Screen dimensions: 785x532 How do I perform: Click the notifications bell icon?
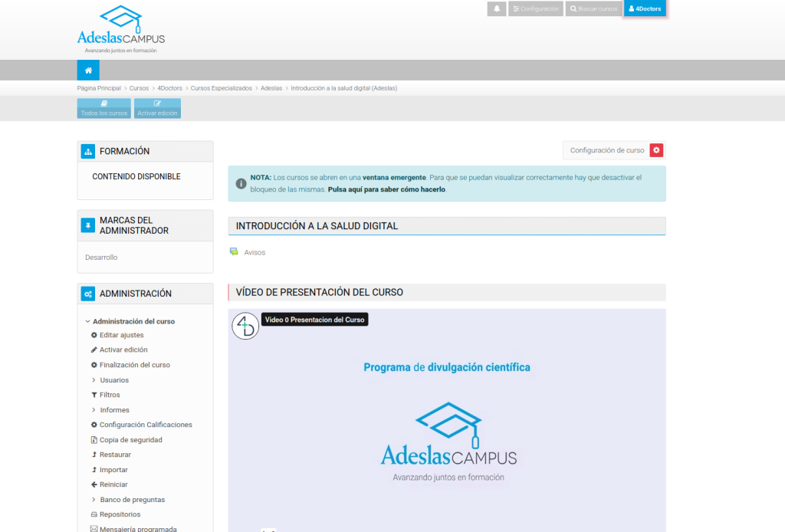(x=497, y=8)
